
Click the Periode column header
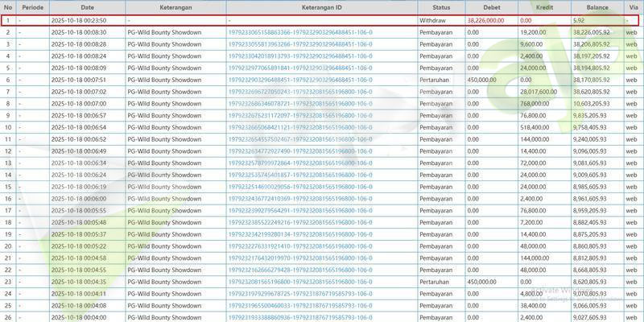pyautogui.click(x=33, y=6)
